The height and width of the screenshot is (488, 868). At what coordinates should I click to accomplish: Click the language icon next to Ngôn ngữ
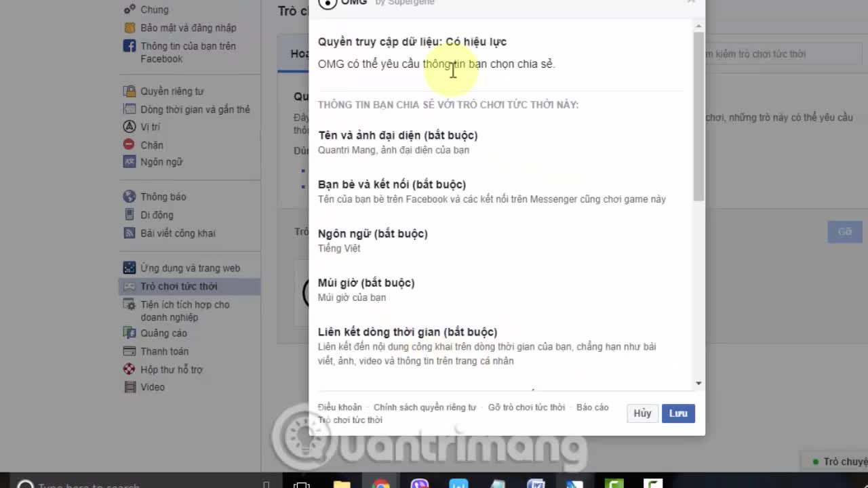coord(129,162)
